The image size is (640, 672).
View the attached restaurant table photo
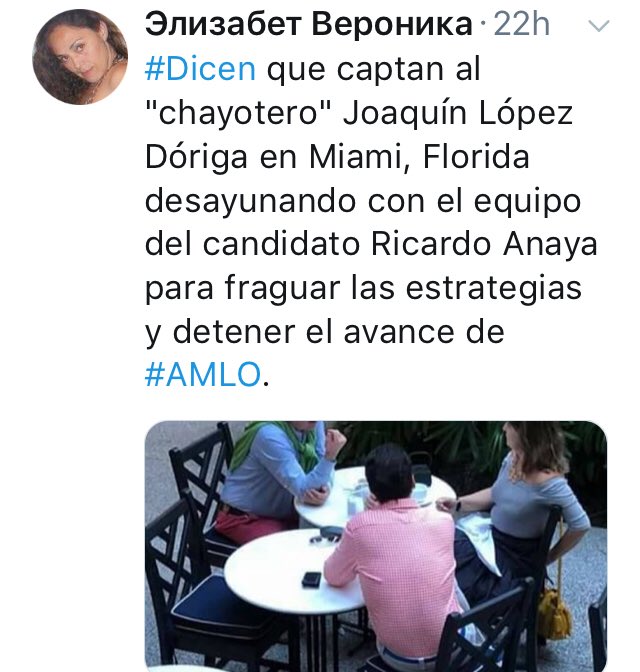click(x=376, y=546)
